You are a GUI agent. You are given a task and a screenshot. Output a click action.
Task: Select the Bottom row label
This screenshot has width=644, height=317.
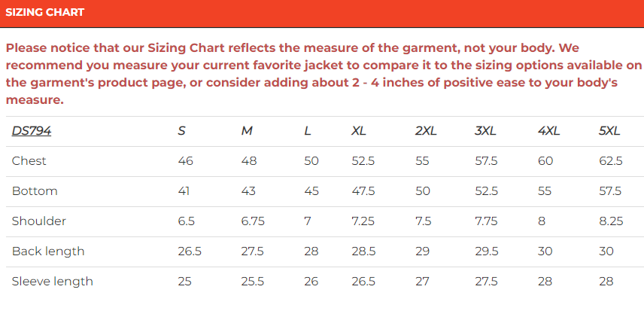(35, 191)
